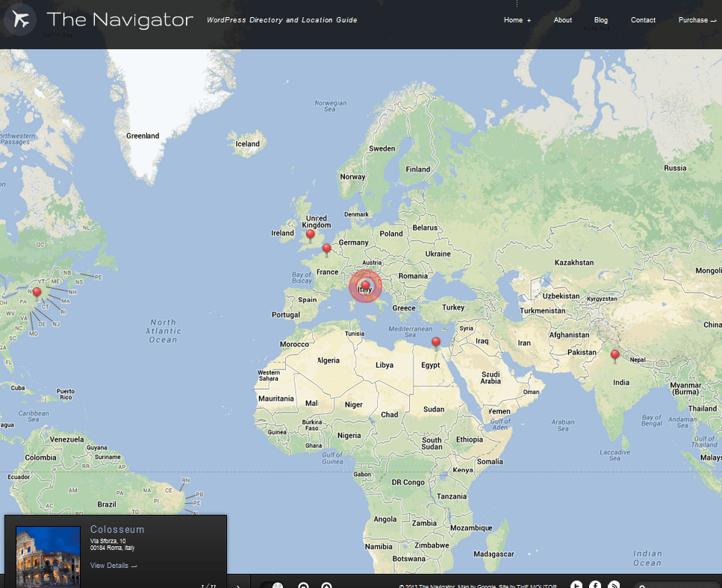Screen dimensions: 722x588
Task: Click the Iceland label on the map
Action: [248, 144]
